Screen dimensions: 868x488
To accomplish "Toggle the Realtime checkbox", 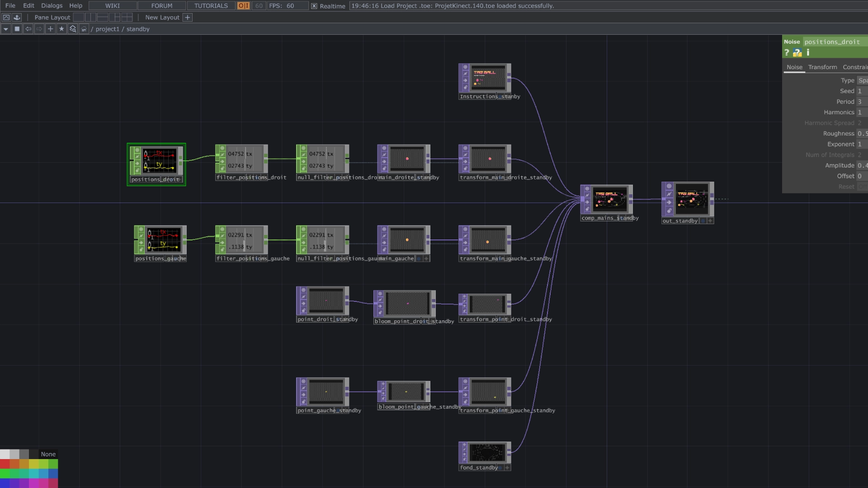I will (x=314, y=6).
